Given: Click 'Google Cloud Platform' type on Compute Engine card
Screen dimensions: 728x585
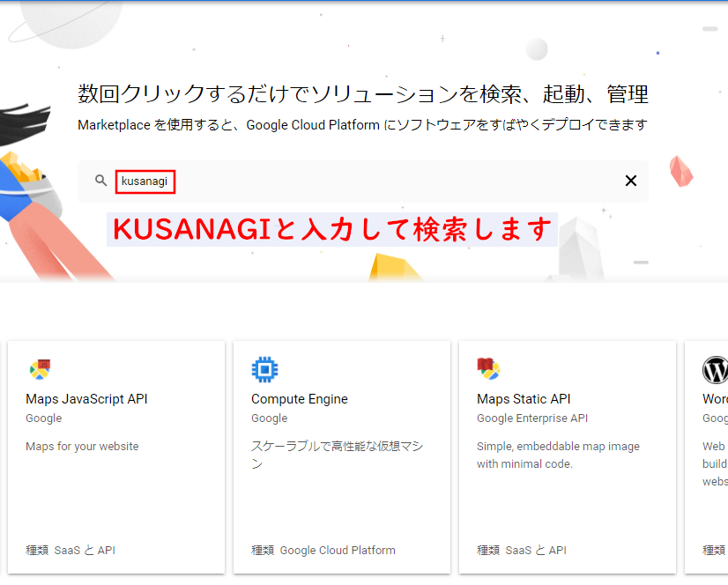Looking at the screenshot, I should point(338,550).
